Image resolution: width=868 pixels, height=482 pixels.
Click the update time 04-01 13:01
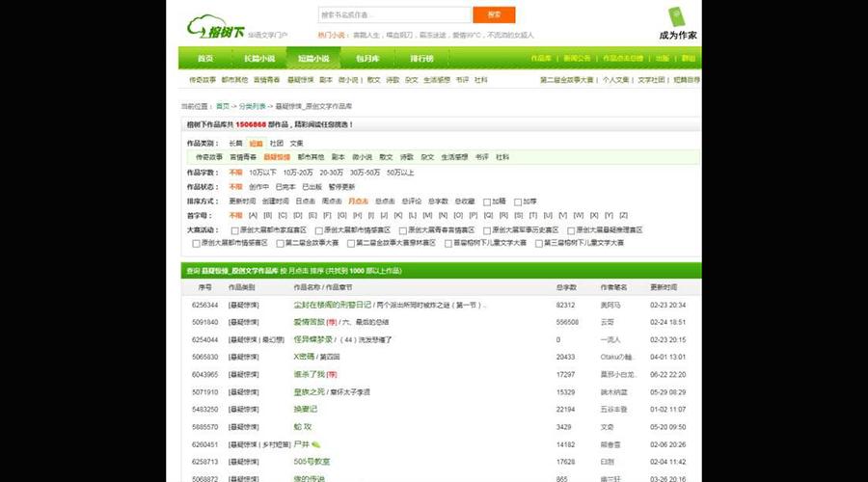click(x=667, y=357)
